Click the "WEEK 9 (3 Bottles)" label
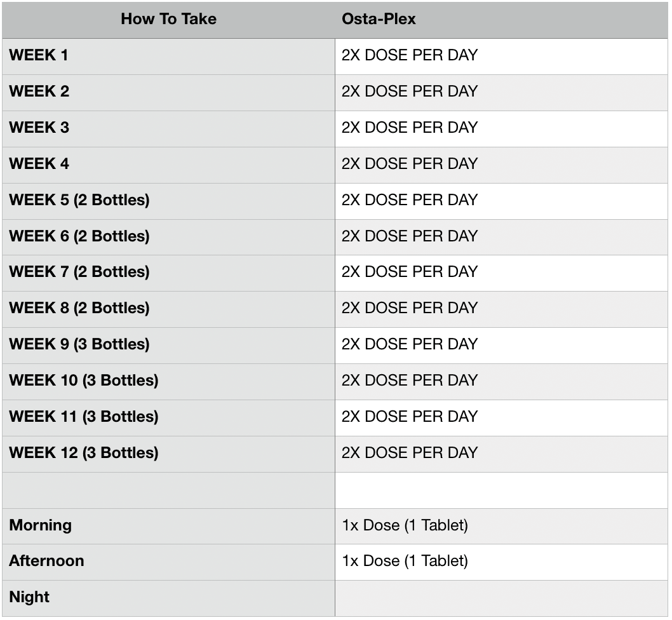Screen dimensions: 672x620 pos(79,344)
